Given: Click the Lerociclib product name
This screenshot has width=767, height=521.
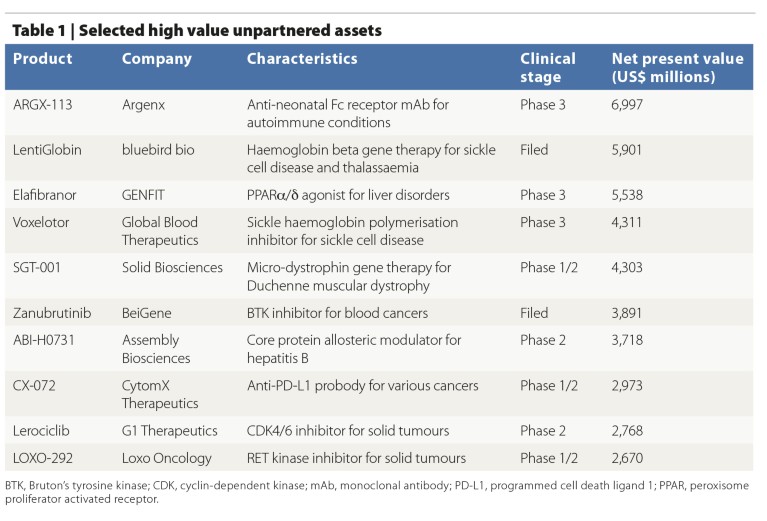Looking at the screenshot, I should tap(43, 431).
